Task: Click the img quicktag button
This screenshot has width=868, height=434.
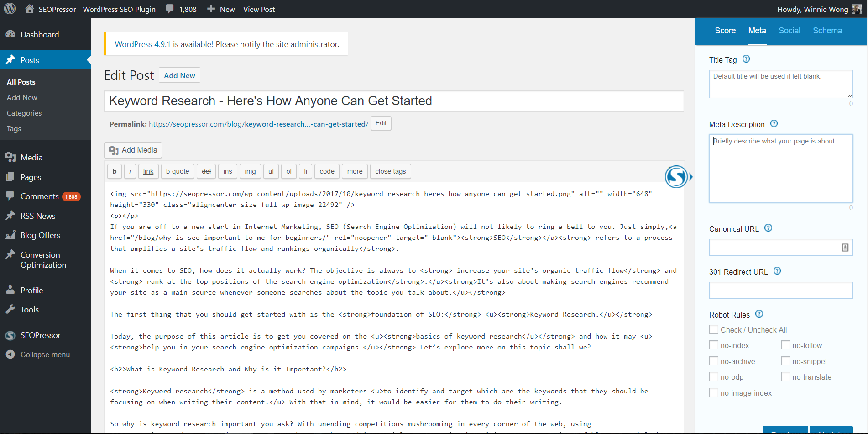Action: pyautogui.click(x=250, y=171)
